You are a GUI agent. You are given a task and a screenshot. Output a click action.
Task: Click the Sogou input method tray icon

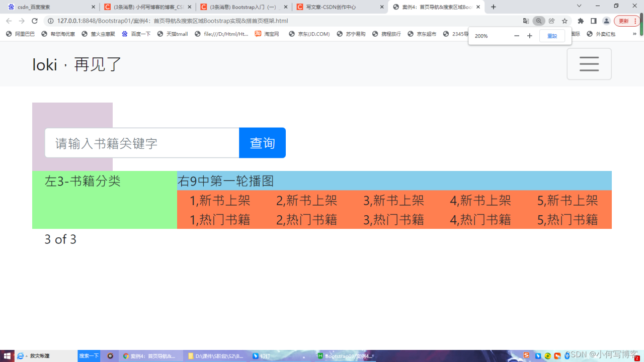pyautogui.click(x=527, y=355)
